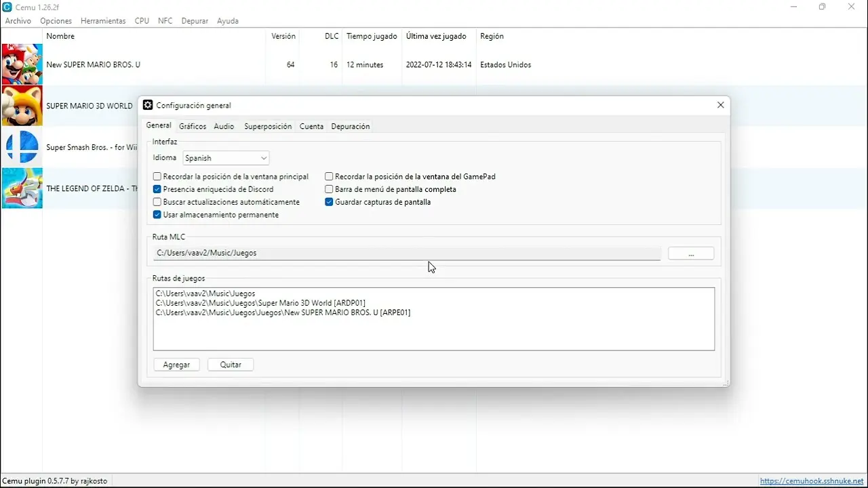The width and height of the screenshot is (868, 488).
Task: Enable Barra de menú de pantalla completa
Action: tap(329, 190)
